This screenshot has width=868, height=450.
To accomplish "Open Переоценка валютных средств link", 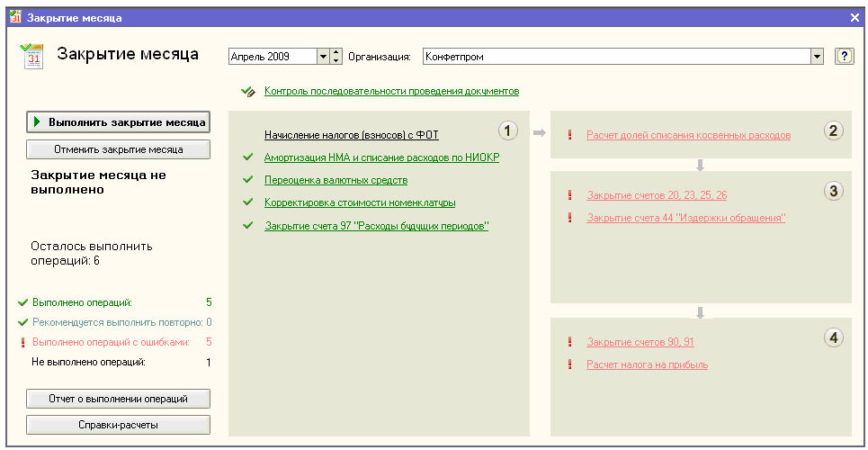I will click(336, 181).
